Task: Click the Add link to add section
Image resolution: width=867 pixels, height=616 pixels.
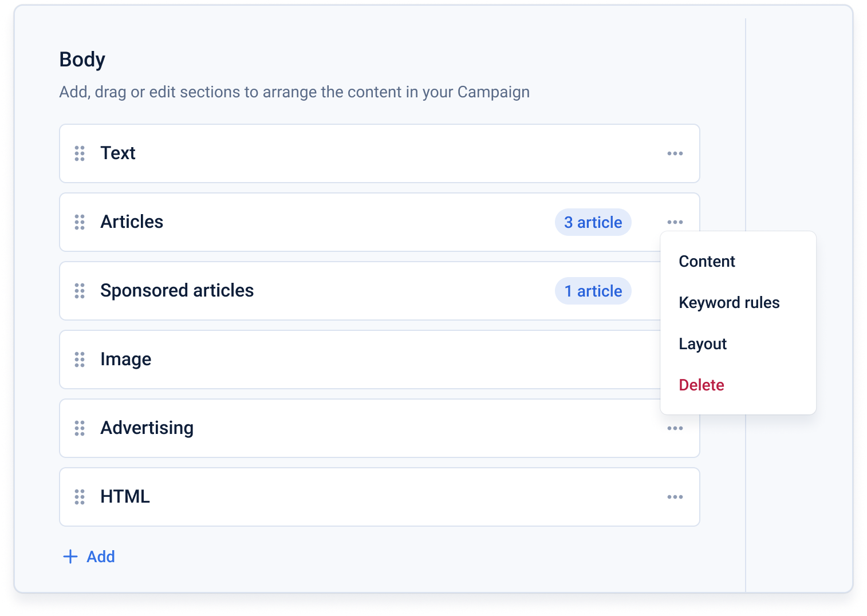Action: pos(101,556)
